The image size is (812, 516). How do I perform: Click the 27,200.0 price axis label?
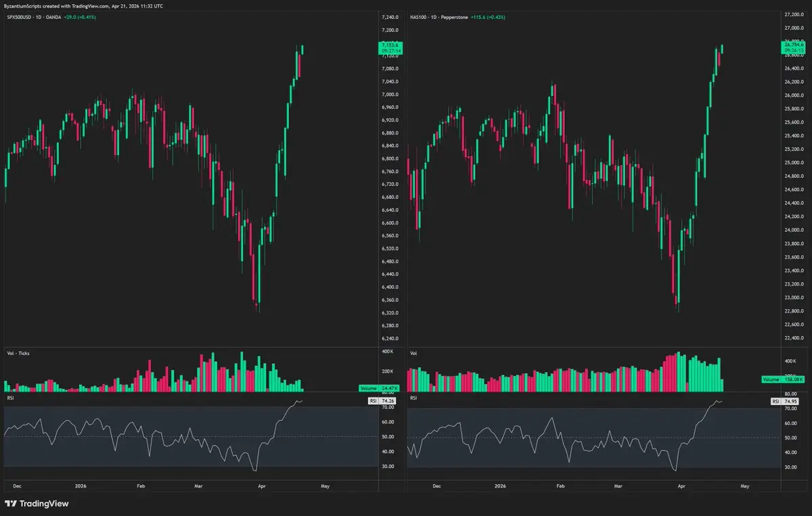[793, 14]
